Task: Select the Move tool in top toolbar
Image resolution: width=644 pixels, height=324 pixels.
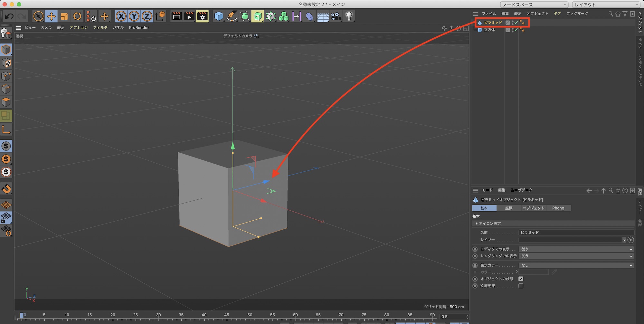Action: [51, 16]
